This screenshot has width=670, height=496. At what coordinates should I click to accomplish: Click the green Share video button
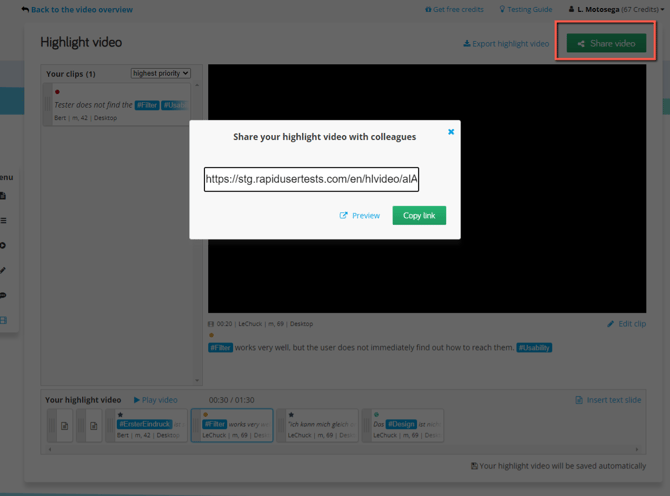pos(606,43)
